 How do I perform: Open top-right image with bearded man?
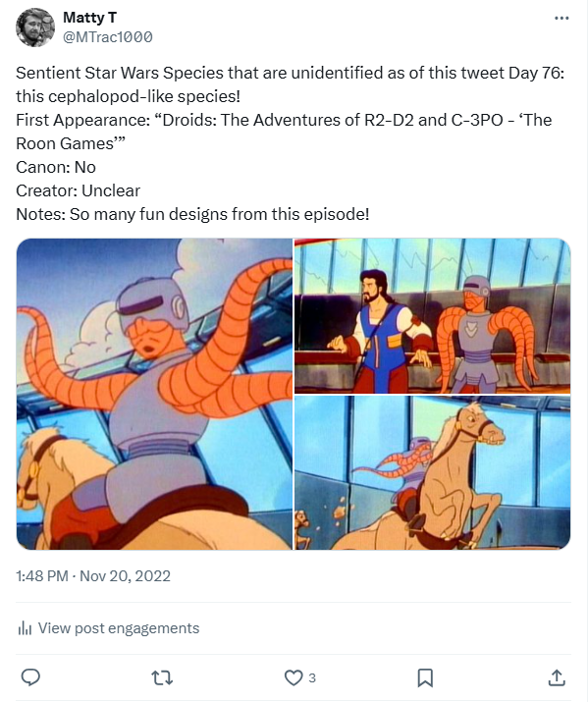[x=432, y=316]
